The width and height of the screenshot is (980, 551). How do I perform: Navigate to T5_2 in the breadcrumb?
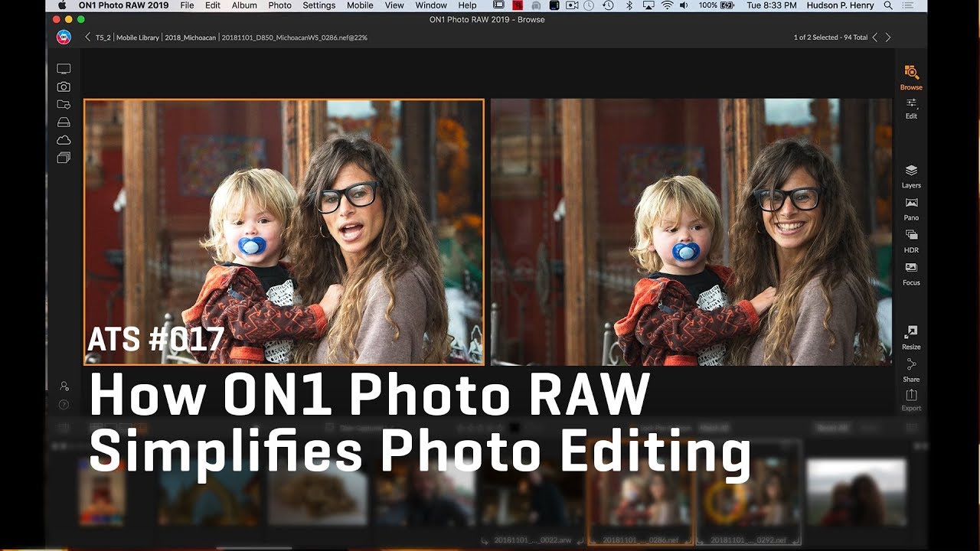coord(103,37)
